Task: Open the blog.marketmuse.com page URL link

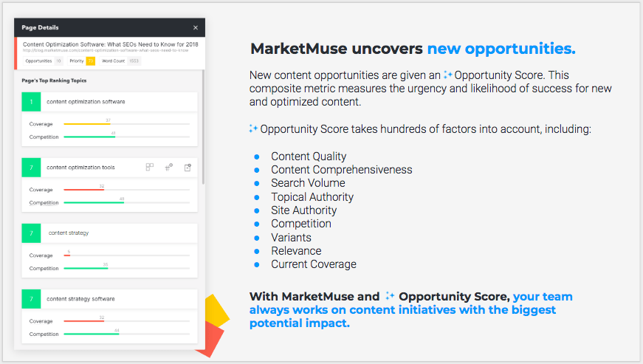Action: point(106,50)
